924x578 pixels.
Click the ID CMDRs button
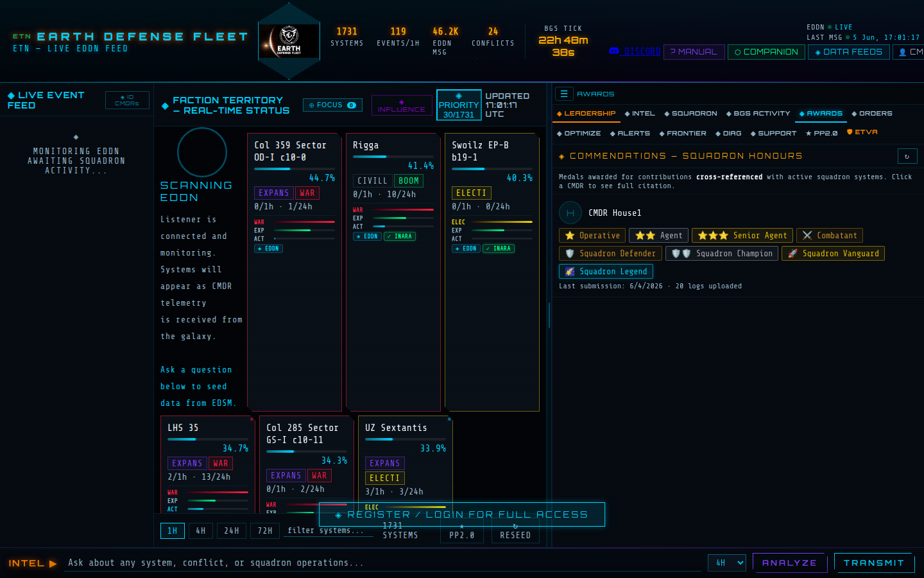click(127, 100)
